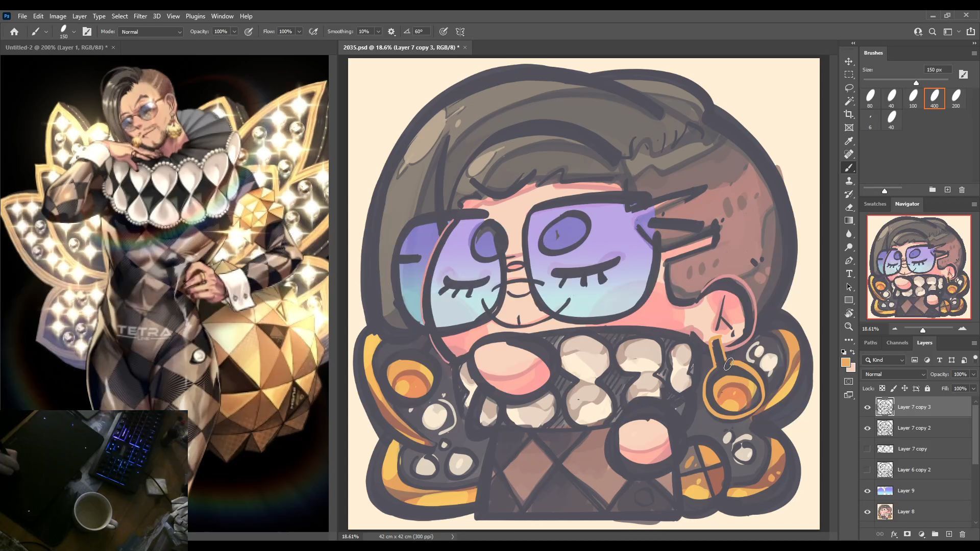Screen dimensions: 980x551
Task: Select the Horizontal Type tool
Action: tap(849, 273)
